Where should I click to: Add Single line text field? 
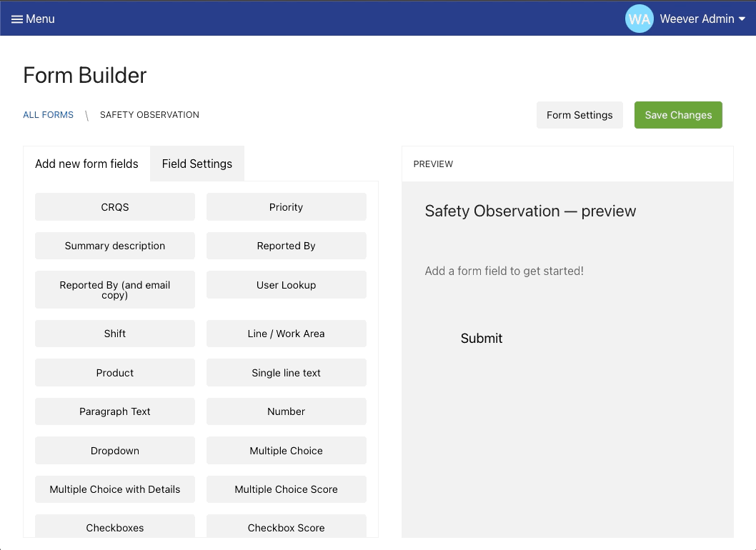tap(286, 373)
